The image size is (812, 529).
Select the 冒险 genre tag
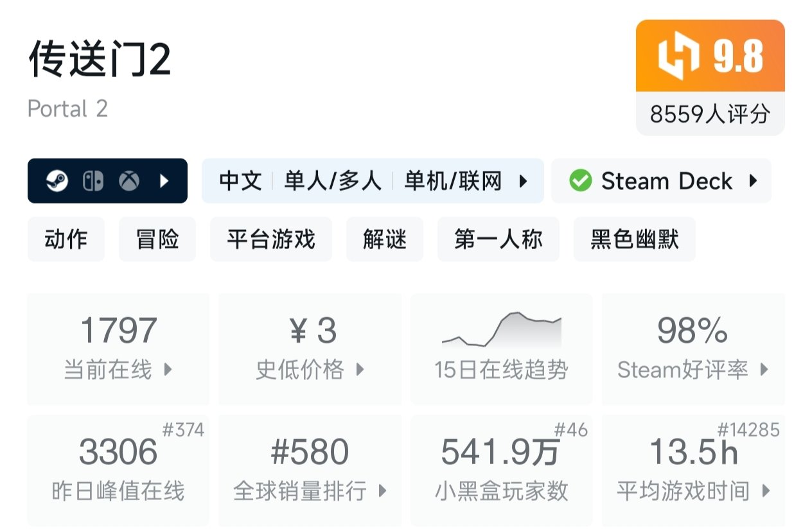(157, 239)
